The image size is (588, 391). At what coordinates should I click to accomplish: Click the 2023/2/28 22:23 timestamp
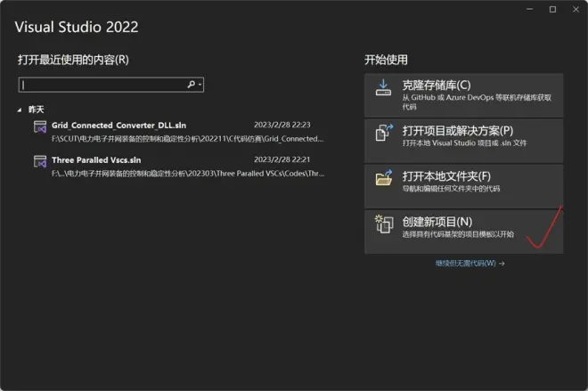click(282, 125)
